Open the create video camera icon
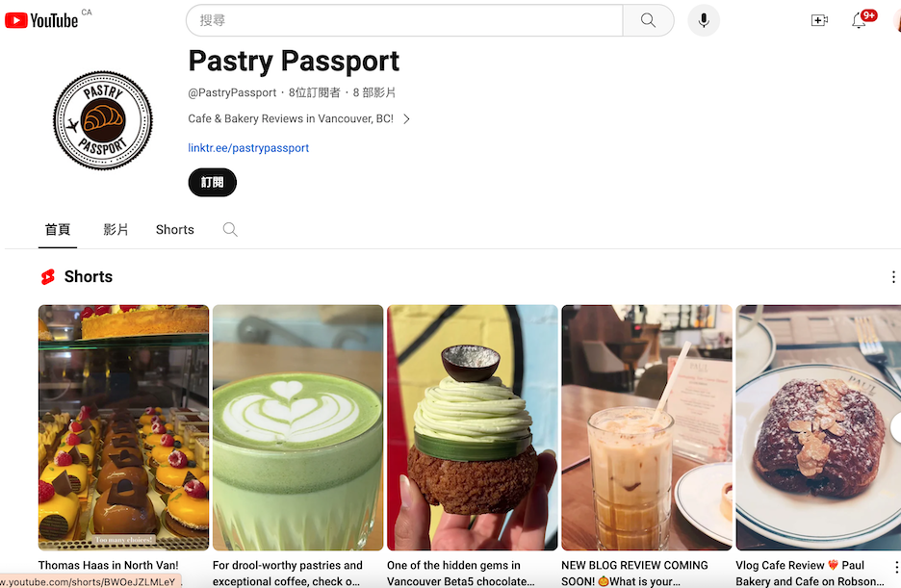901x588 pixels. tap(819, 20)
